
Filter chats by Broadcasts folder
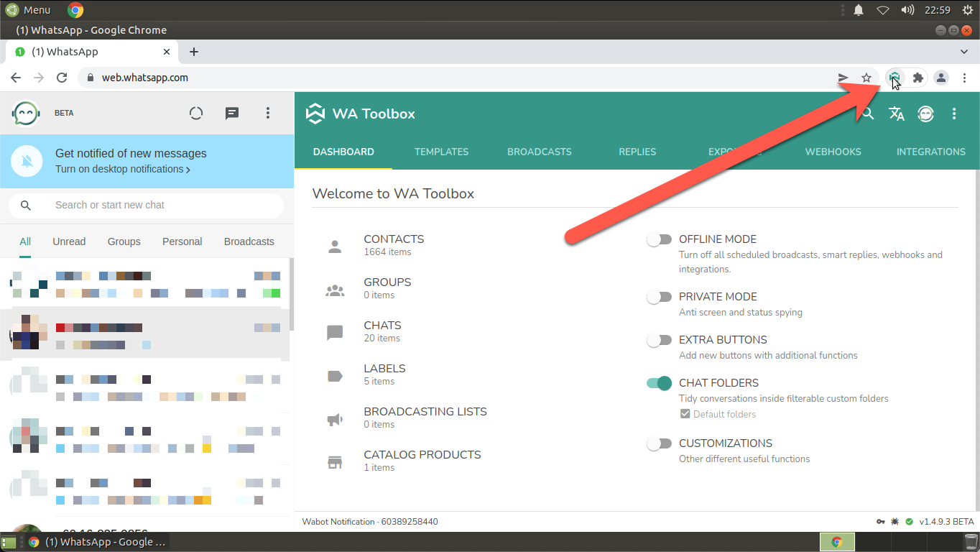pos(249,241)
